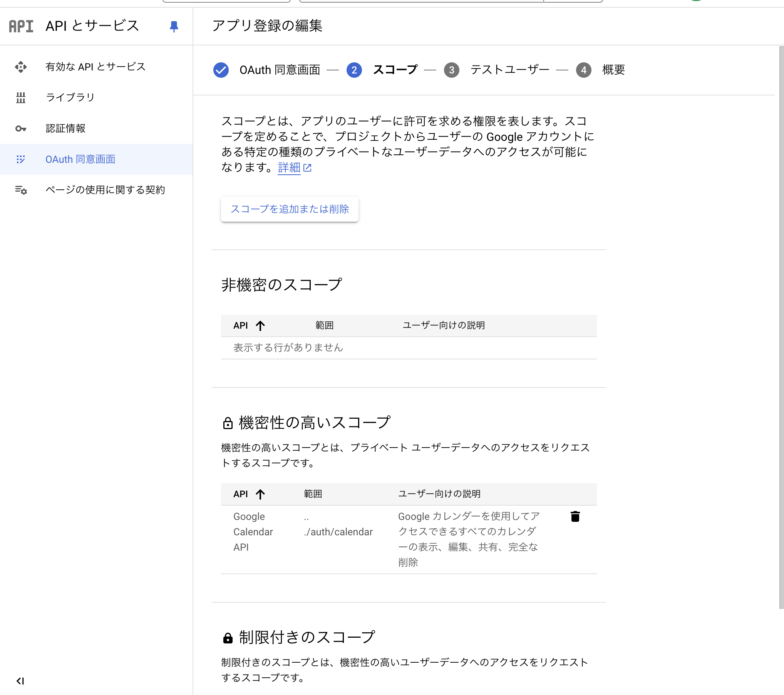Click the ライブラリ grid icon
Viewport: 784px width, 695px height.
21,98
